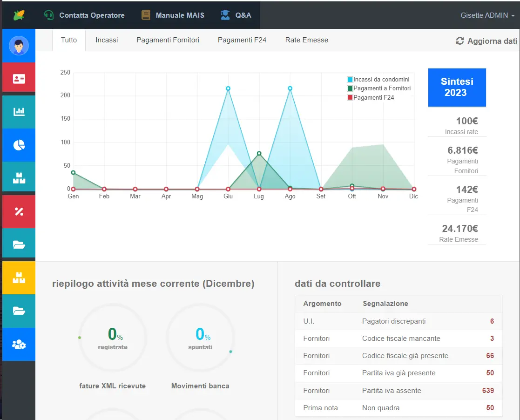The image size is (520, 420).
Task: Switch to the Rate Emesse tab
Action: (307, 40)
